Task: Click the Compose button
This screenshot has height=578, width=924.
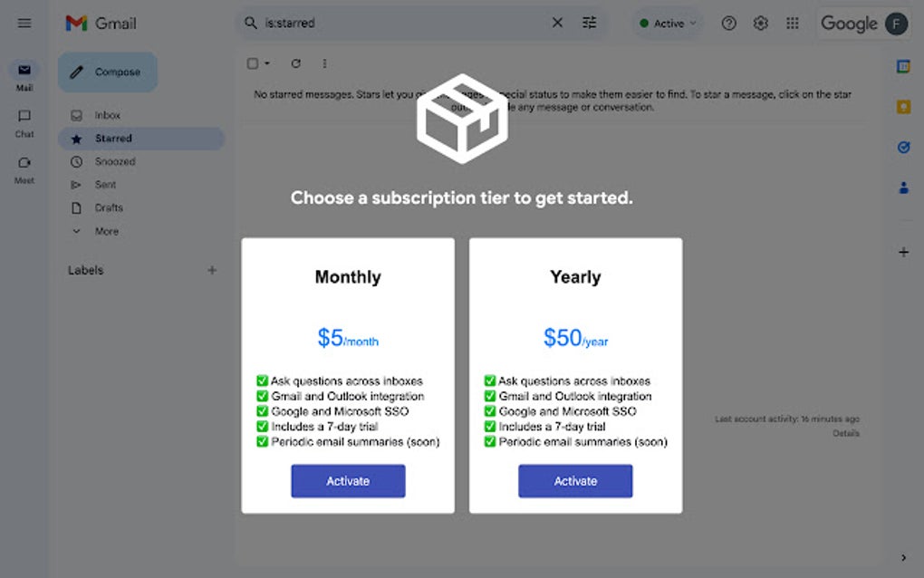Action: point(108,72)
